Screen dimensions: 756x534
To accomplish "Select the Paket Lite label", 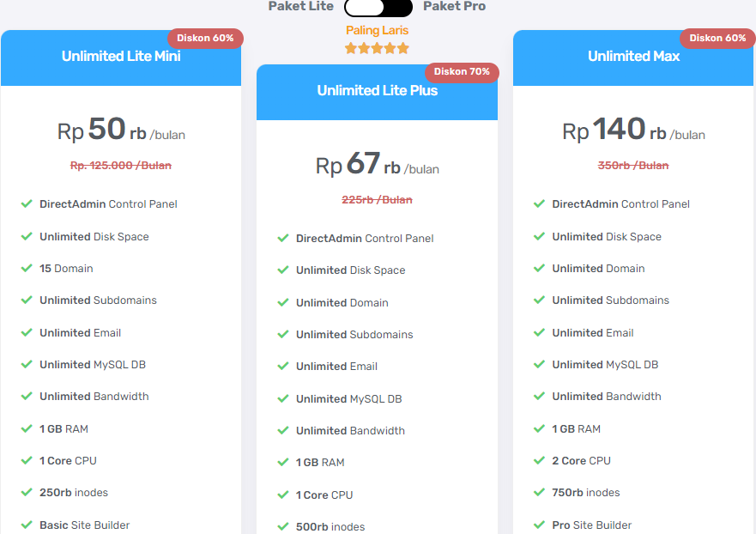I will coord(300,6).
